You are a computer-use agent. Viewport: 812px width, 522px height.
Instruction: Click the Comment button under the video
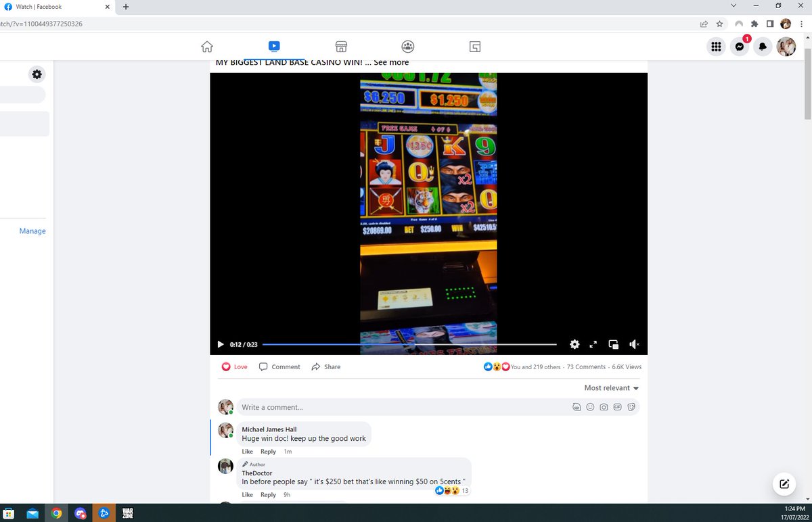click(279, 366)
